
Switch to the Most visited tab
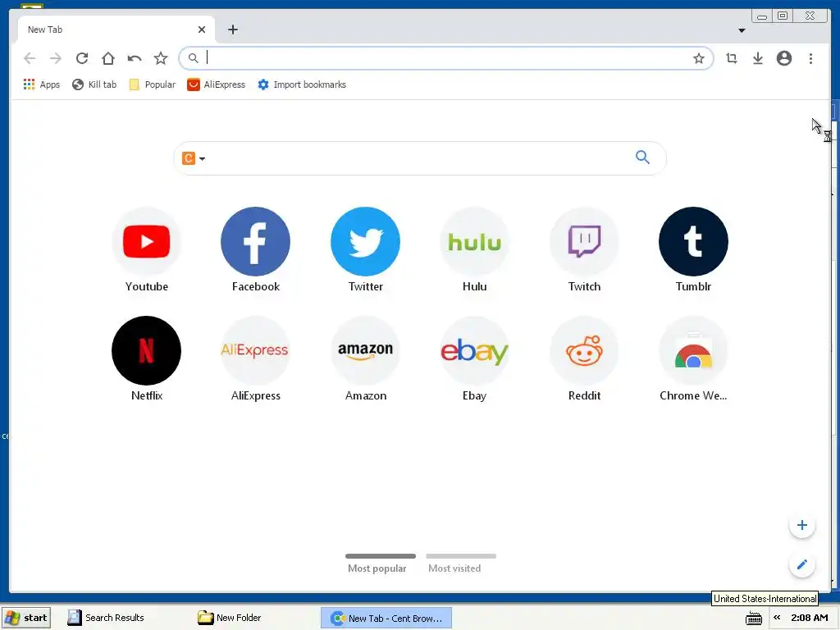pyautogui.click(x=461, y=564)
